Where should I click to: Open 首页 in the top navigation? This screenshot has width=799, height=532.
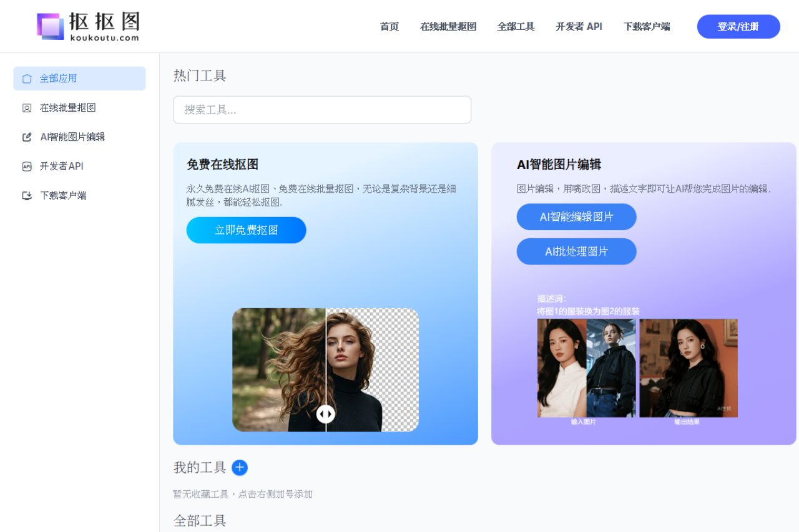(390, 27)
